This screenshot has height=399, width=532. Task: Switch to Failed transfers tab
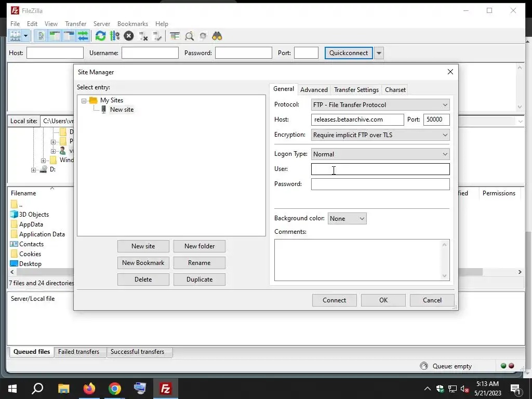coord(79,352)
